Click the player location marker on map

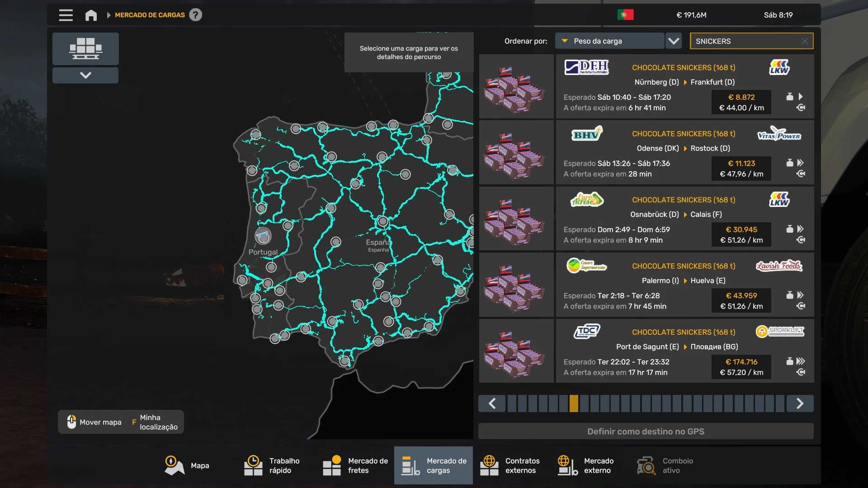click(x=263, y=236)
